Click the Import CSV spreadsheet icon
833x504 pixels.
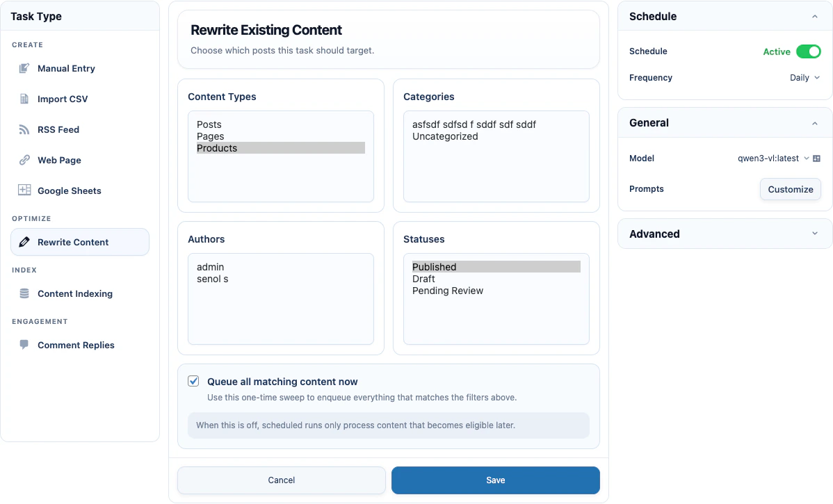[x=24, y=99]
